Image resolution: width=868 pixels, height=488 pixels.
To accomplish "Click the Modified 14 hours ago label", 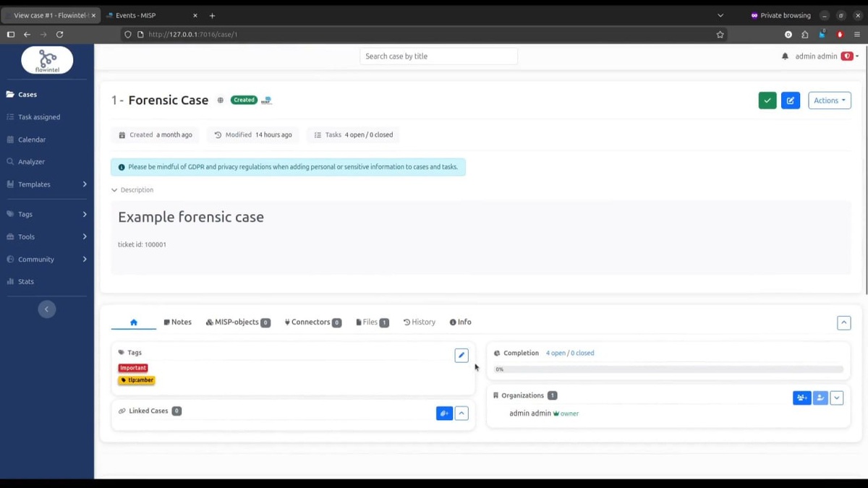I will click(x=253, y=135).
